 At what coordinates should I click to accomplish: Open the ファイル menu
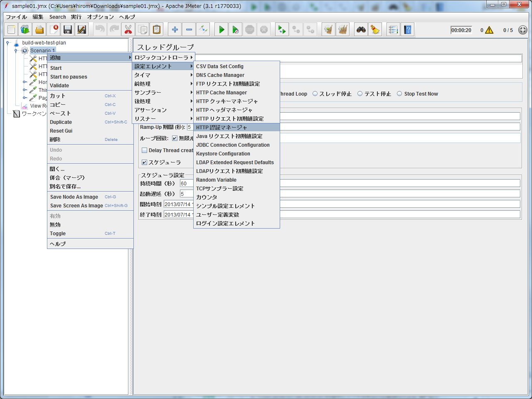coord(16,17)
